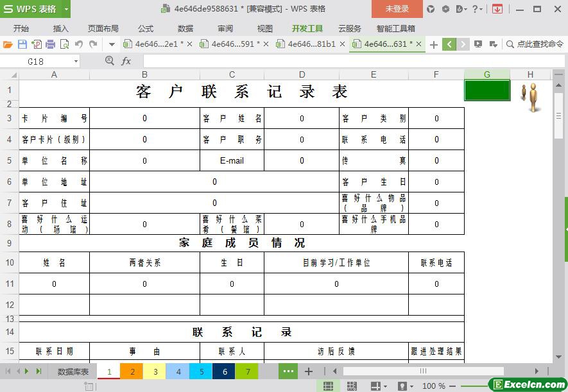Switch to page break preview icon
This screenshot has width=568, height=392.
[352, 386]
